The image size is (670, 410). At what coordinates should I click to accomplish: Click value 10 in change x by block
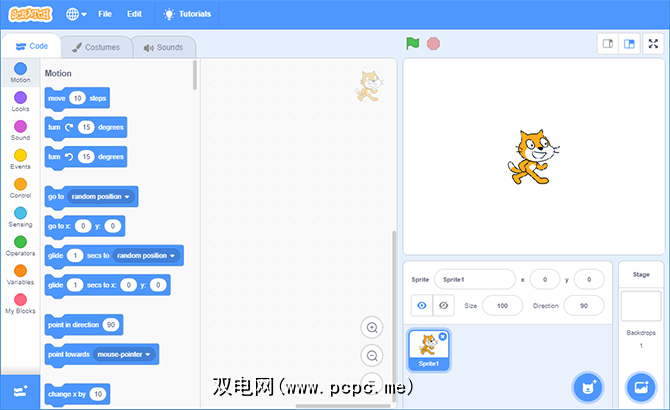click(x=98, y=394)
